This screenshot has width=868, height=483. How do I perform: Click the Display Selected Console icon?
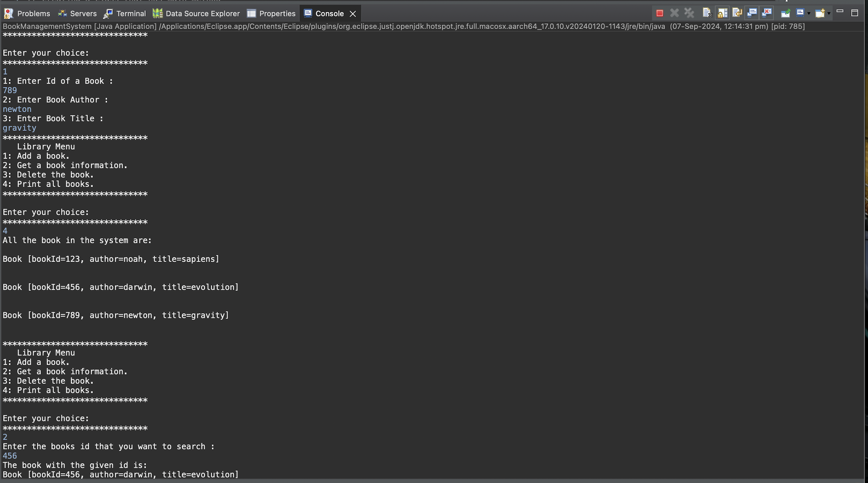click(x=800, y=13)
